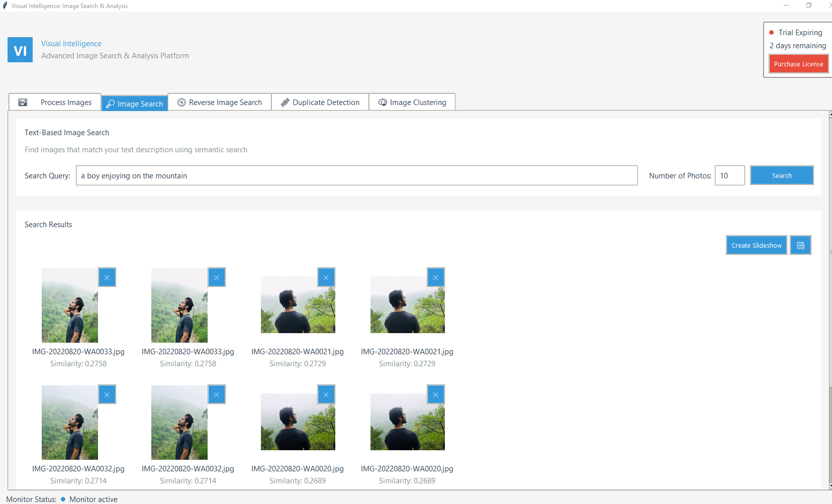Open the first WA0032 thumbnail image
The height and width of the screenshot is (504, 832).
click(x=70, y=423)
